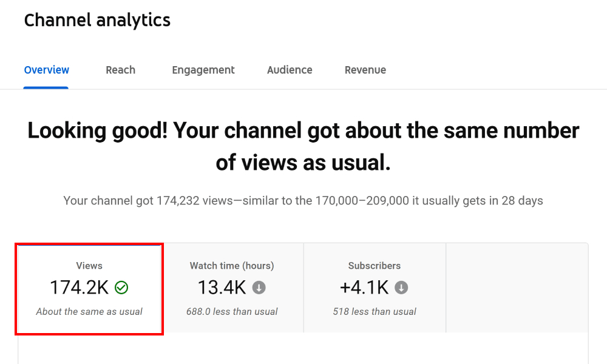Click the green checkmark icon beside 174.2K
The width and height of the screenshot is (607, 364).
121,288
